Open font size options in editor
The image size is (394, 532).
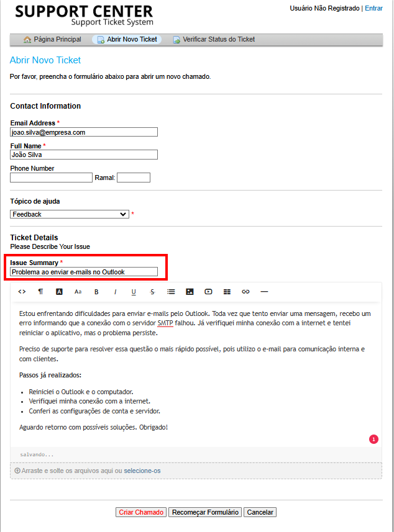(78, 291)
